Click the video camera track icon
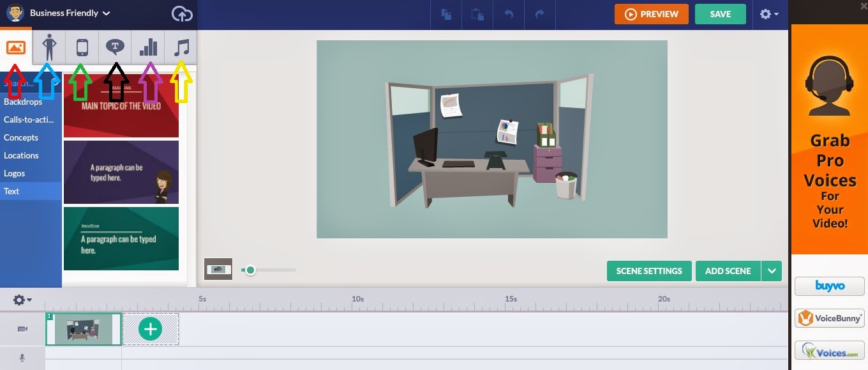This screenshot has height=370, width=868. pyautogui.click(x=22, y=329)
